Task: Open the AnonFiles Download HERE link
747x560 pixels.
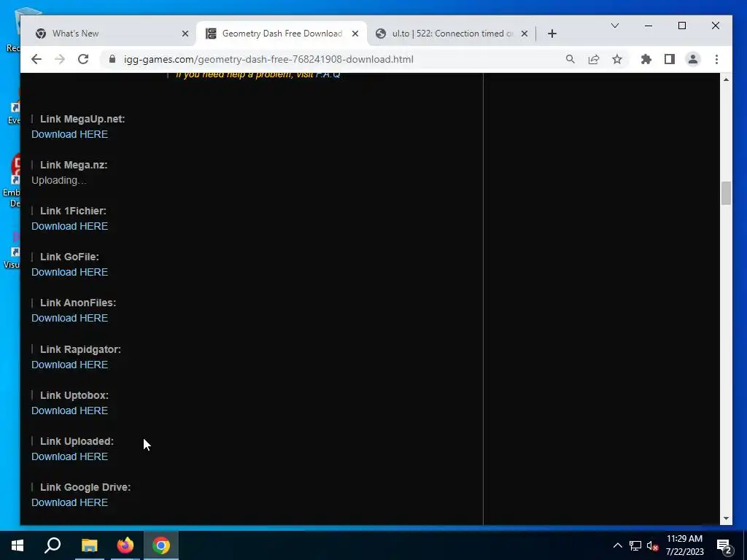Action: coord(69,318)
